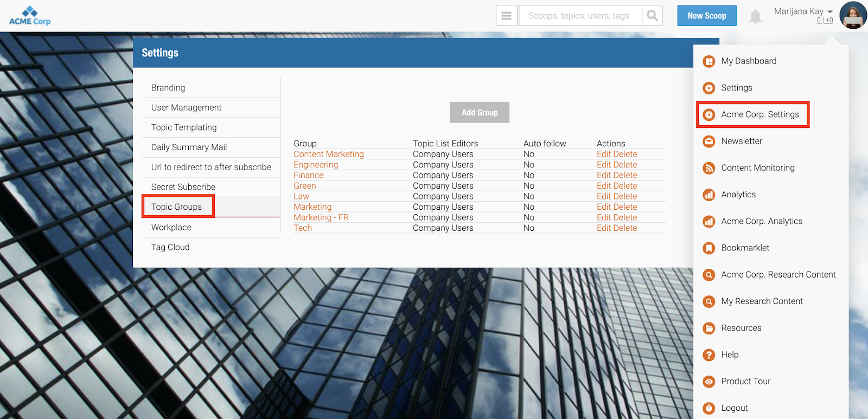Open the Engineering group link

coord(316,165)
